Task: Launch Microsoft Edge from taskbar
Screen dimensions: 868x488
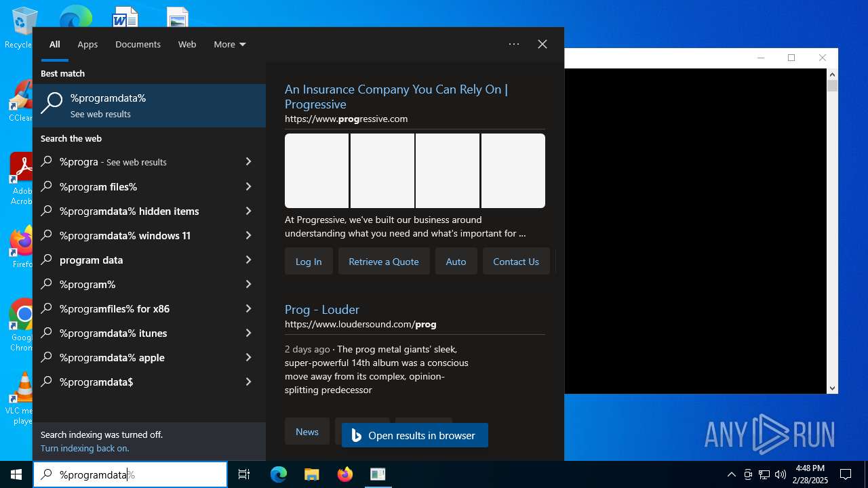Action: pyautogui.click(x=279, y=474)
